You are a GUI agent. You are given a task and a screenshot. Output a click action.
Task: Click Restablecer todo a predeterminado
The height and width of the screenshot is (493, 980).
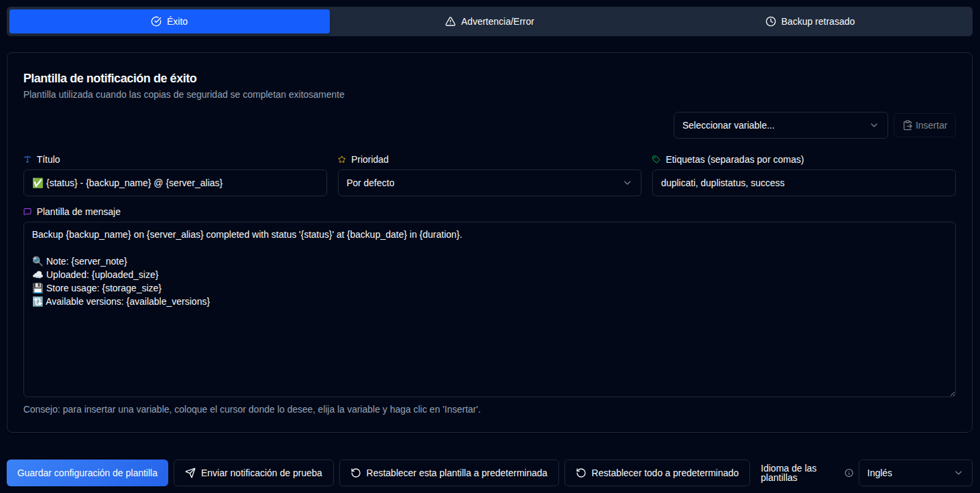[656, 472]
